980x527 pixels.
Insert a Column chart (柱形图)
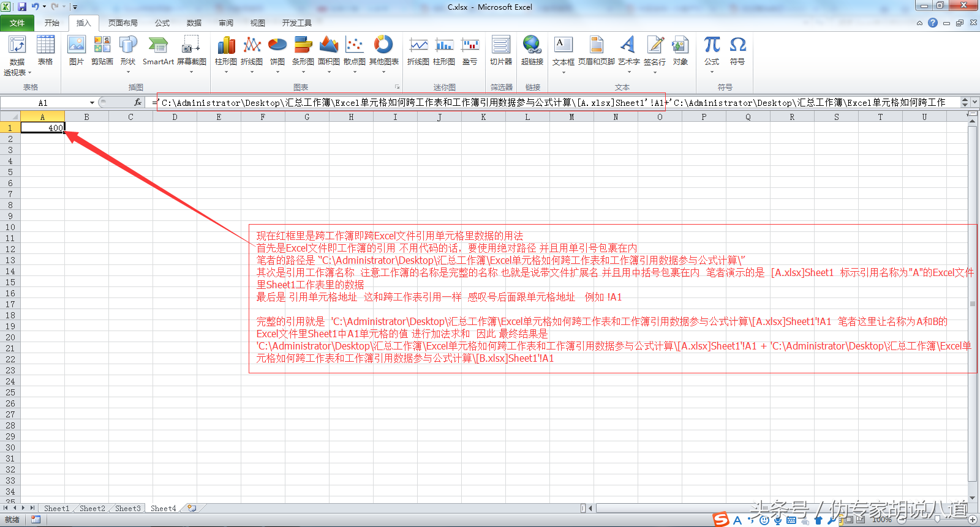226,54
